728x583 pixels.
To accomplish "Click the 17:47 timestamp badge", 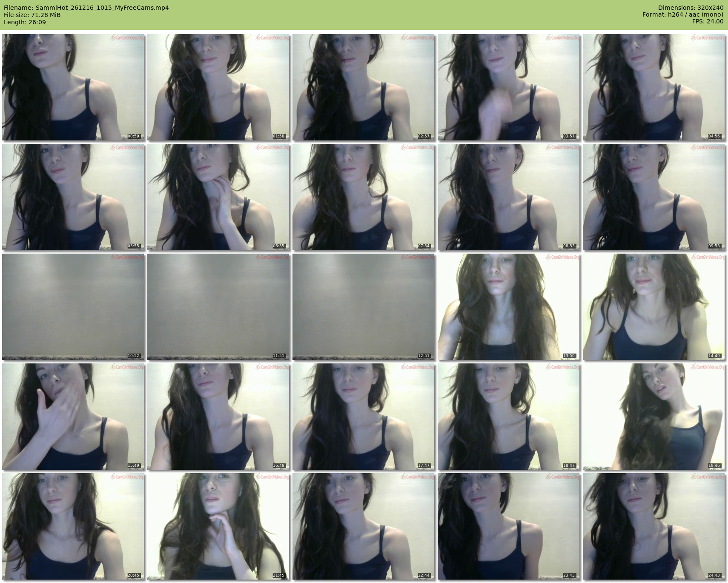I will coord(424,466).
